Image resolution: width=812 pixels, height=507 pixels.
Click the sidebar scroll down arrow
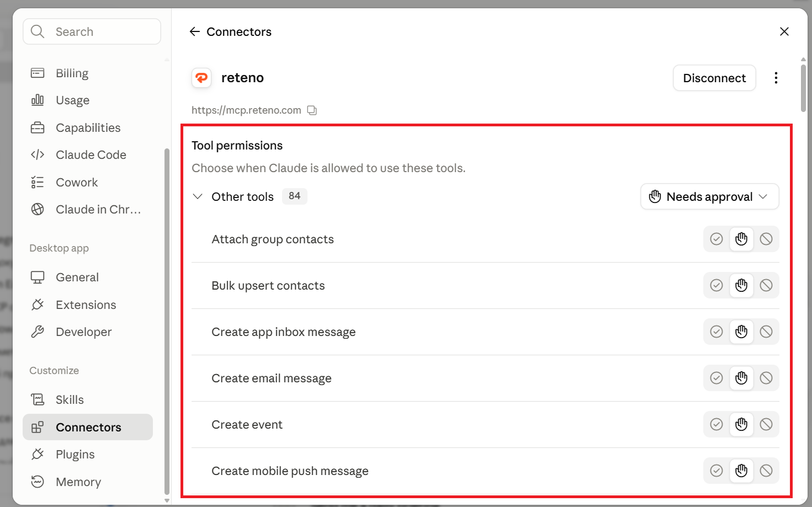click(167, 500)
